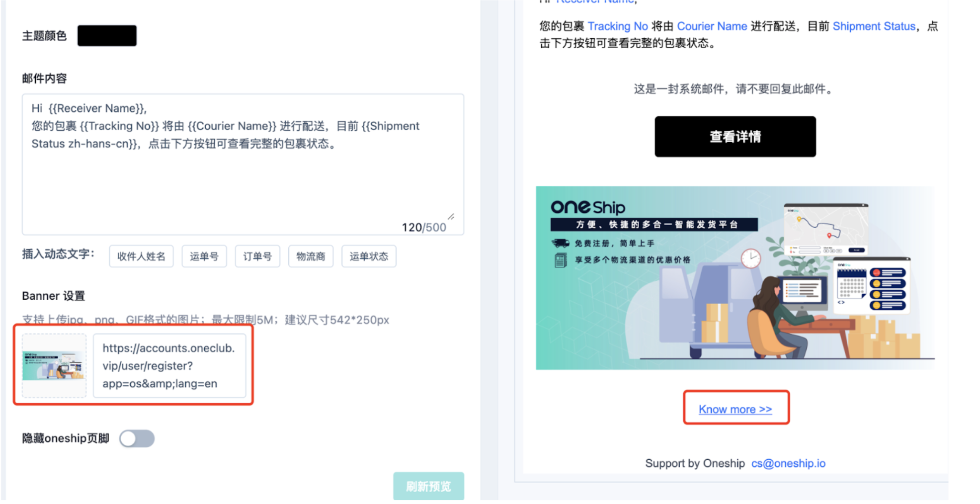
Task: Click the 这是一封系统邮件 notice text
Action: (x=735, y=89)
